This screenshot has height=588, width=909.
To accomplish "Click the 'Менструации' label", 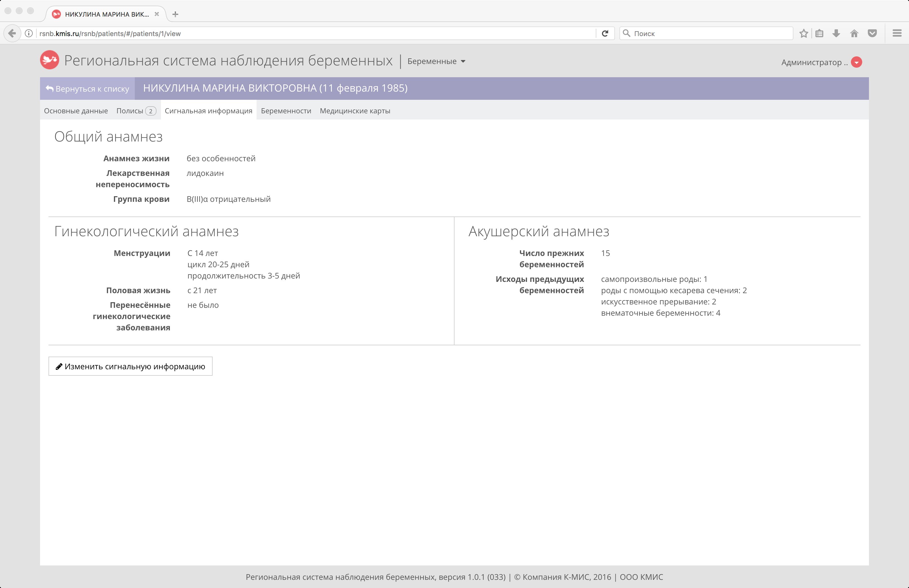I will (142, 253).
